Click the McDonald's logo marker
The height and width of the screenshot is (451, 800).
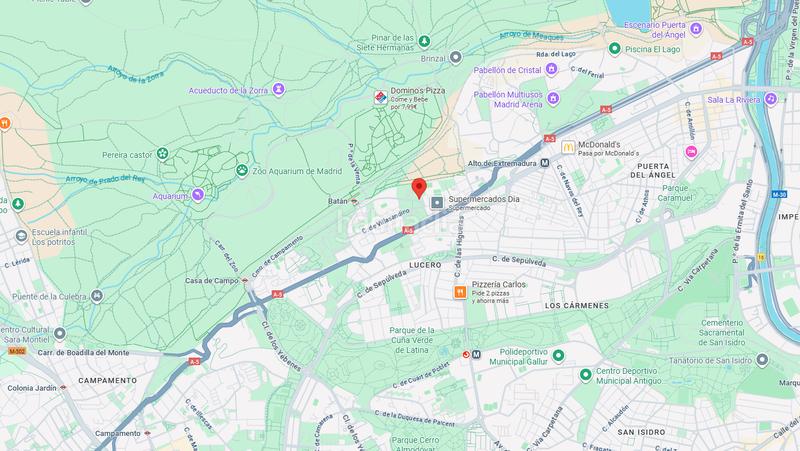click(x=568, y=147)
